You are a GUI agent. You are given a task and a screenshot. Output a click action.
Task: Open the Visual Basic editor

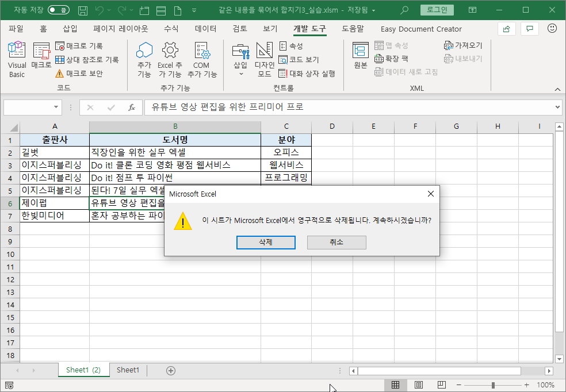pos(17,60)
